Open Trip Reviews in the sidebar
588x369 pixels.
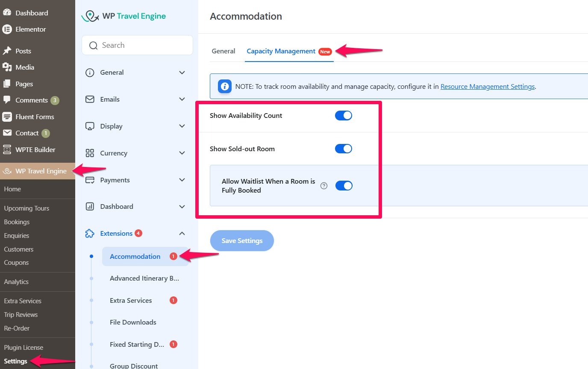pyautogui.click(x=21, y=315)
